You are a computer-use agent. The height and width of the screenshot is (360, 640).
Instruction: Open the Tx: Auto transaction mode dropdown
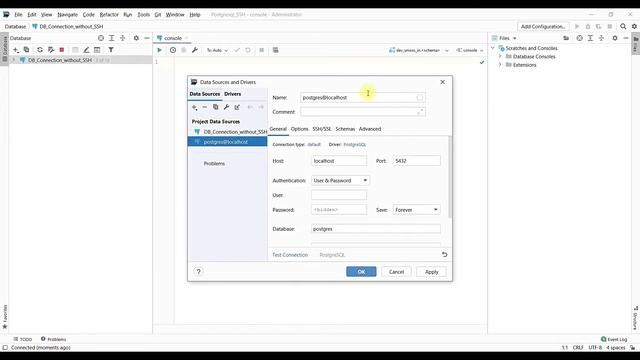[x=217, y=50]
